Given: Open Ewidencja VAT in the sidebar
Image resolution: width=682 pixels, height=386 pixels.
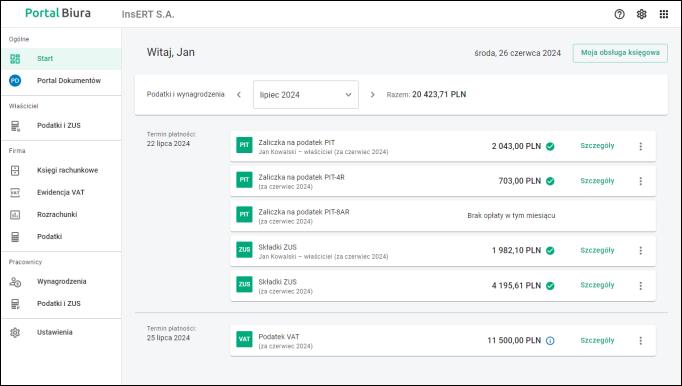Looking at the screenshot, I should pyautogui.click(x=61, y=192).
